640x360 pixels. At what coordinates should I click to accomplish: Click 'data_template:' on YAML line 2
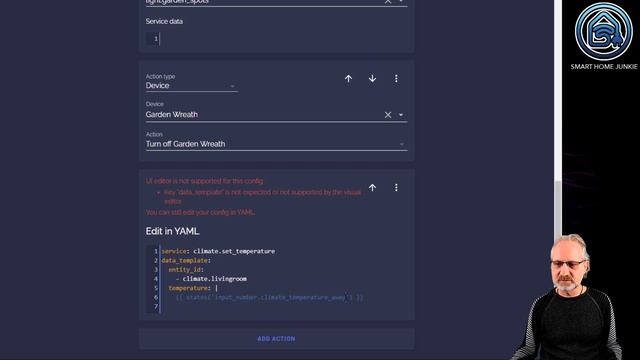point(186,260)
